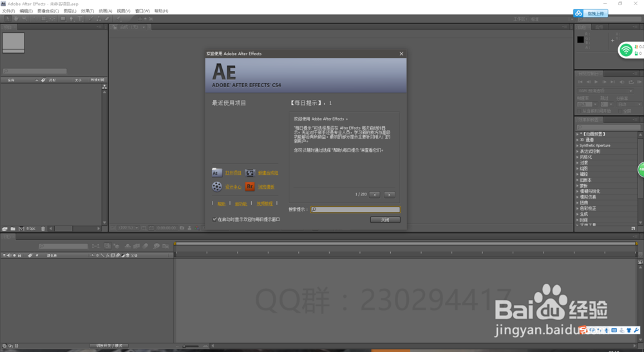Expand the 表达式控制 effects category
The height and width of the screenshot is (352, 644).
point(578,152)
